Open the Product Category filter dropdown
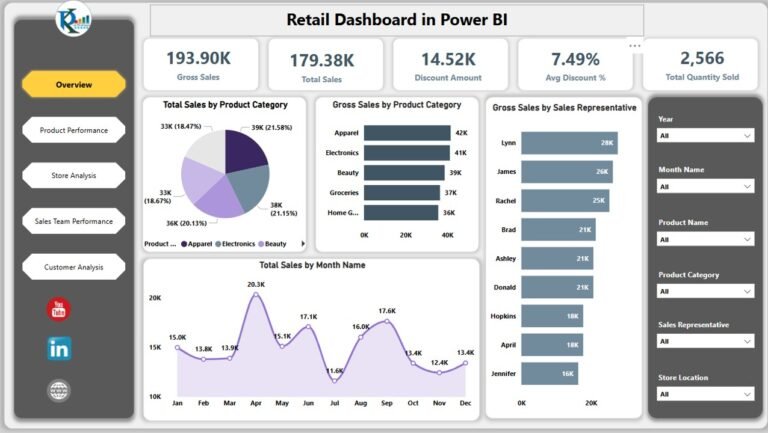768x433 pixels. [x=705, y=291]
